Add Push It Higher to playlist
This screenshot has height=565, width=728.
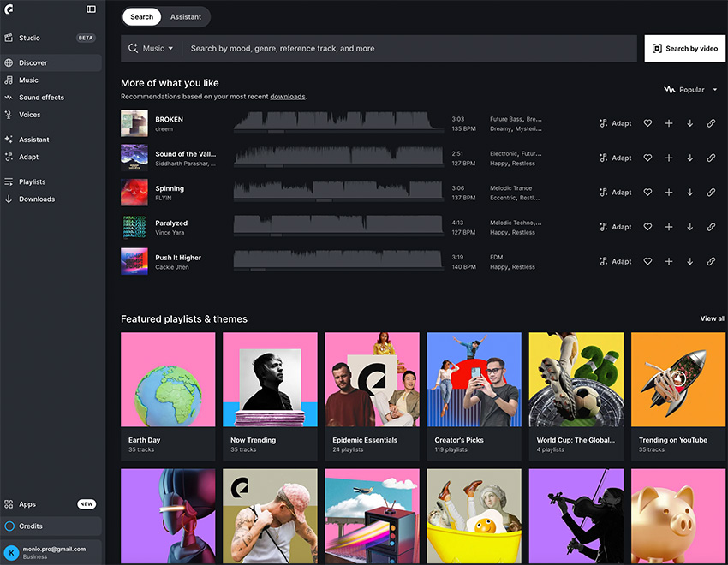[x=669, y=261]
